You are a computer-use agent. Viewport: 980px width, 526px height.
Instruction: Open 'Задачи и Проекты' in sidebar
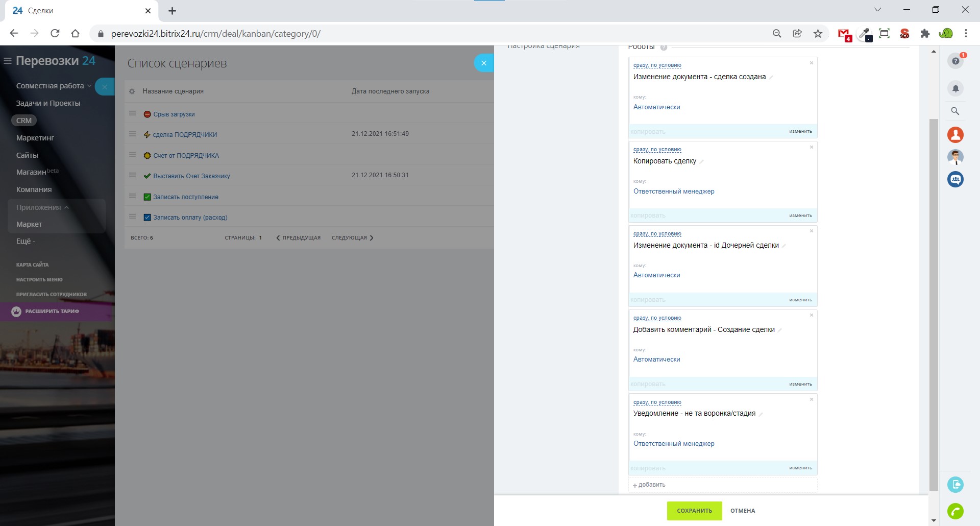pos(48,103)
